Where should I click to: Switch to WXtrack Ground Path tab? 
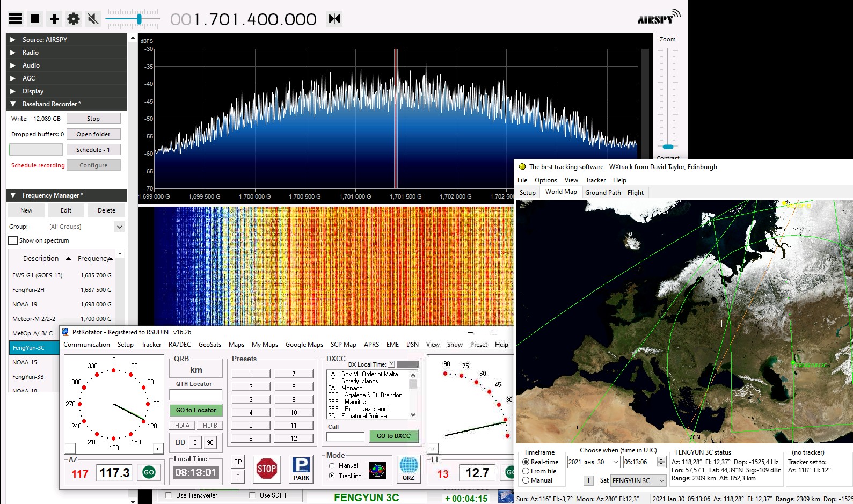(603, 193)
